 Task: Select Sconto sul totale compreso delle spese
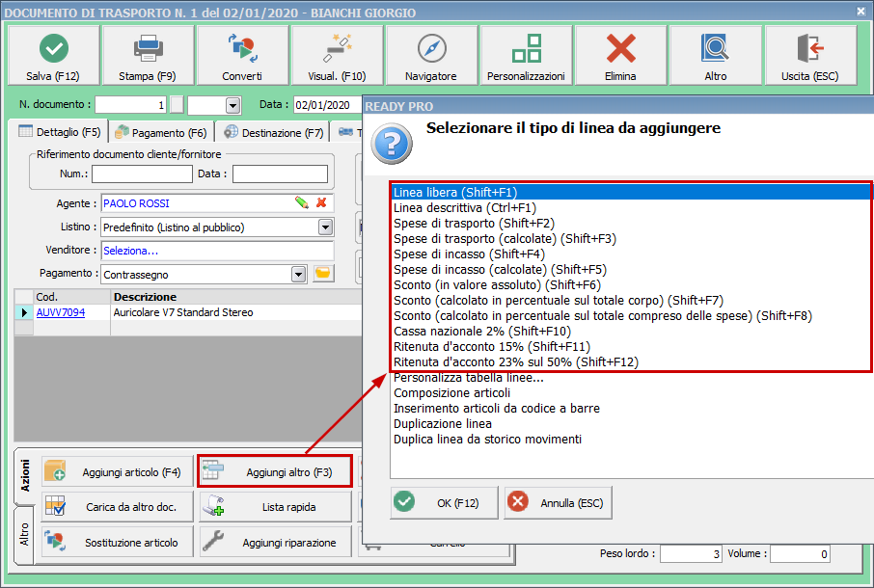(632, 316)
